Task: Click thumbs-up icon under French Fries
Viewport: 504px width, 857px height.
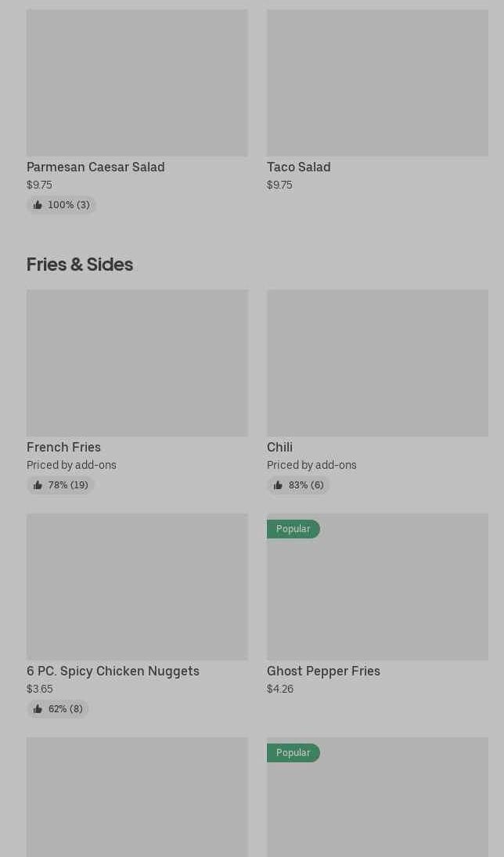Action: (x=37, y=485)
